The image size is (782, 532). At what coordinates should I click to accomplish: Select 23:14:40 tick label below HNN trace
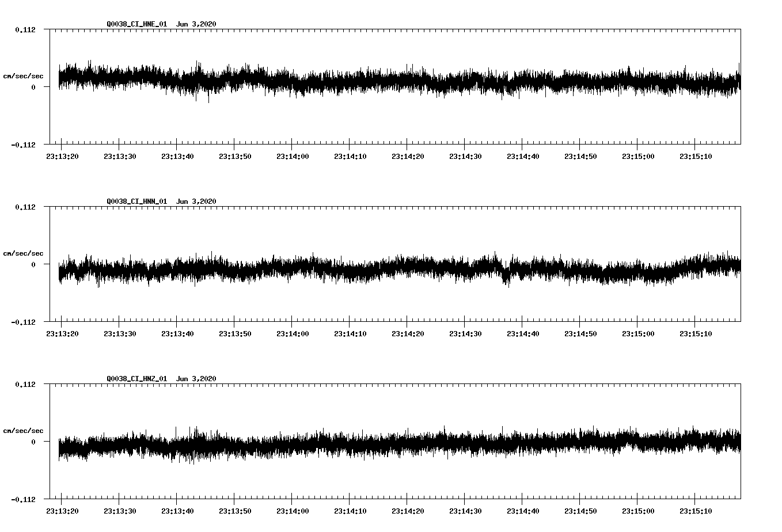pos(523,334)
